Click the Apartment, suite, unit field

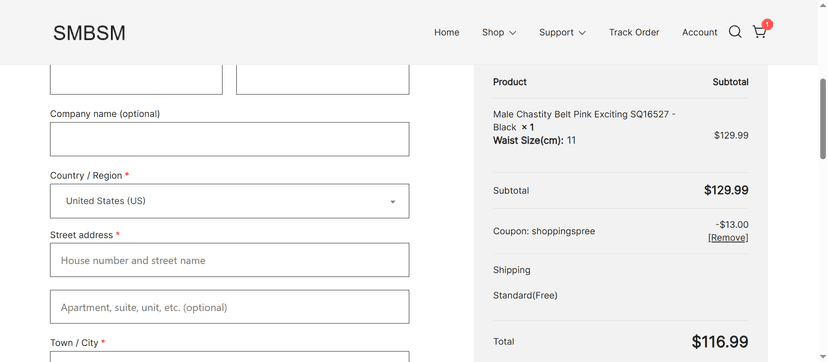click(230, 307)
